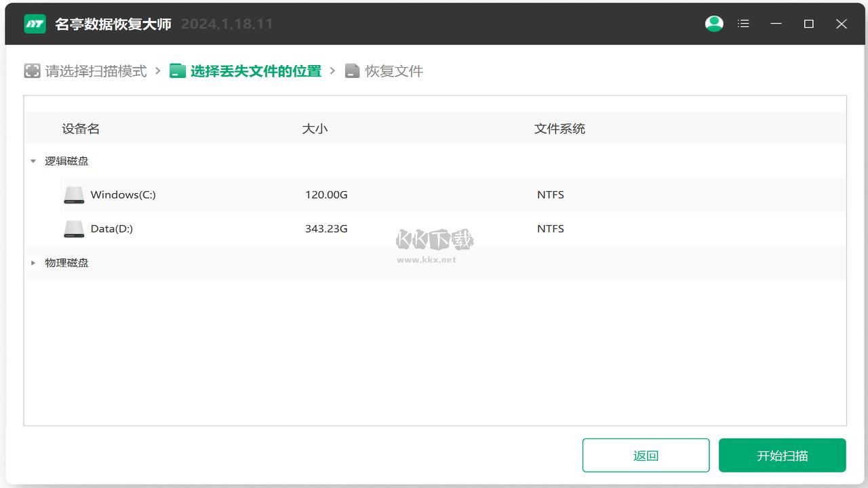Viewport: 868px width, 488px height.
Task: Select the Data(D:) drive icon
Action: [x=74, y=228]
